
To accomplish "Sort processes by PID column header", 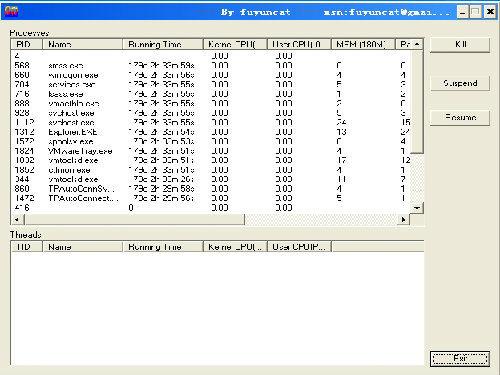I will point(27,44).
